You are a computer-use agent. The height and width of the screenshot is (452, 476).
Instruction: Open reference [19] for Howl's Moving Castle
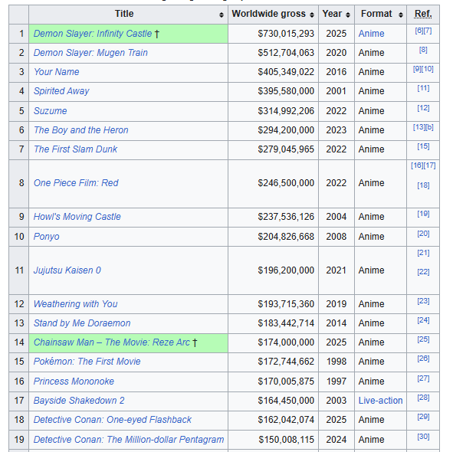(x=423, y=214)
